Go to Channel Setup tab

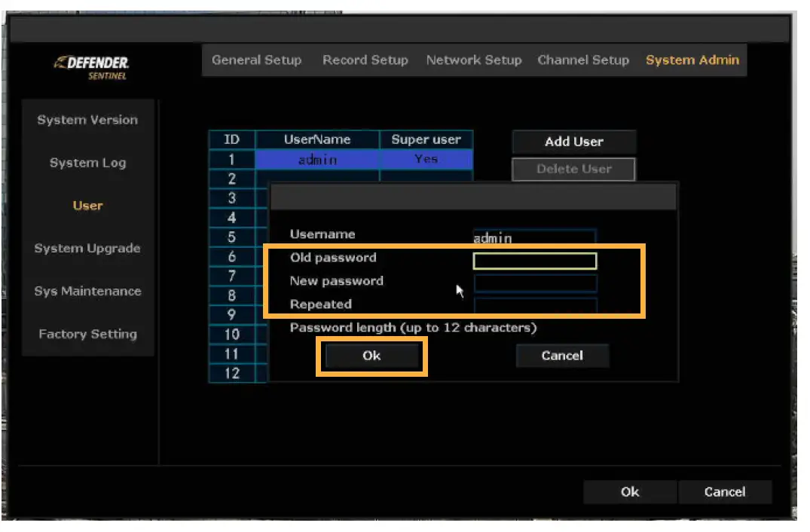click(x=583, y=60)
